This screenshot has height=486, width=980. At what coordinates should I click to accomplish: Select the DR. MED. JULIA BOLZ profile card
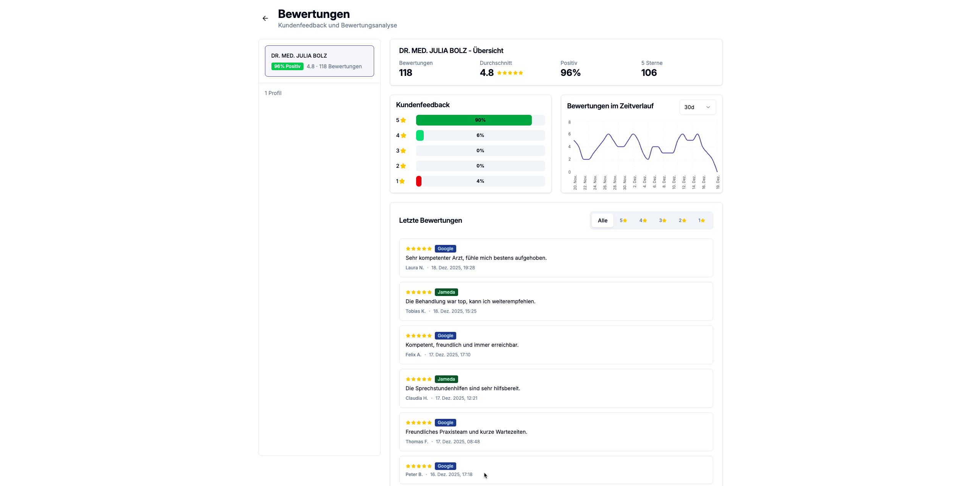[x=319, y=61]
